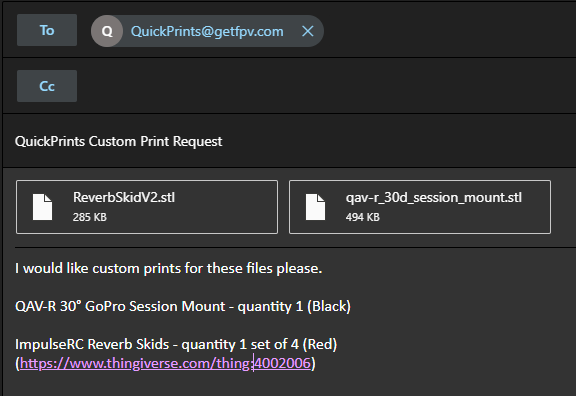Click the ImpulseRC Reverb Skids line

coord(176,345)
